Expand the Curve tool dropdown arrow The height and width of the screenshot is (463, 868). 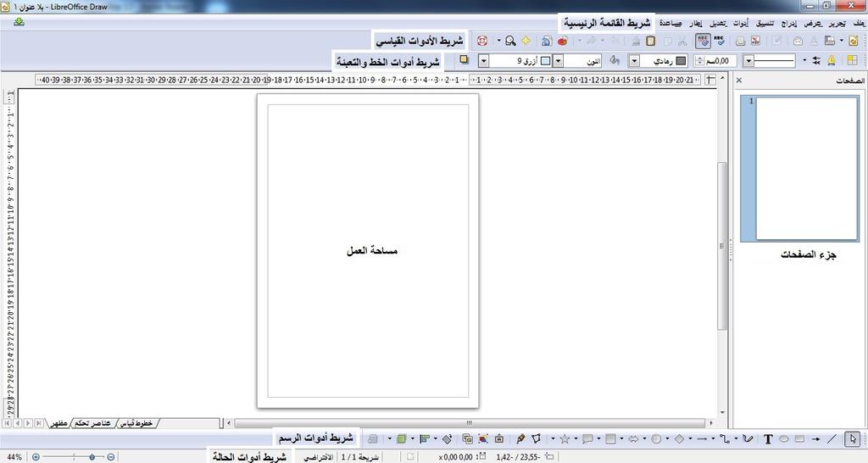[x=736, y=438]
